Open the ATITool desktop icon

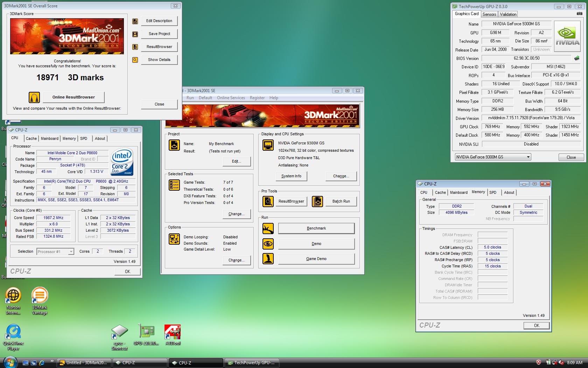[173, 335]
